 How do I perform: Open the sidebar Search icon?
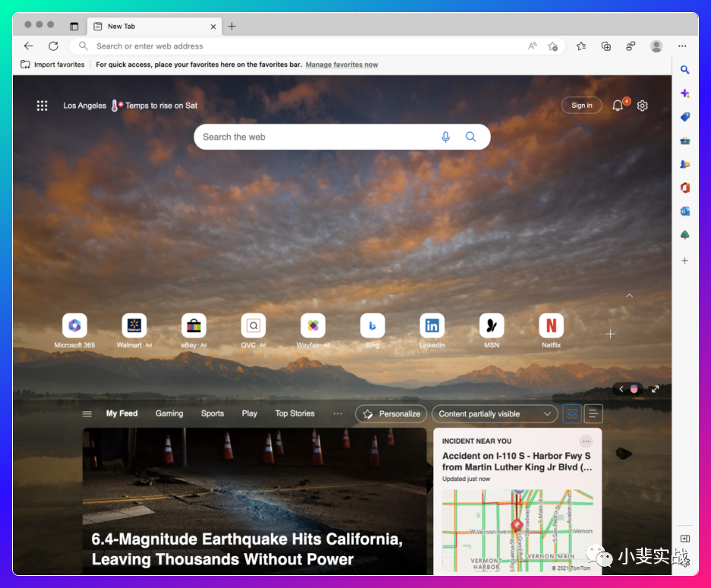684,70
